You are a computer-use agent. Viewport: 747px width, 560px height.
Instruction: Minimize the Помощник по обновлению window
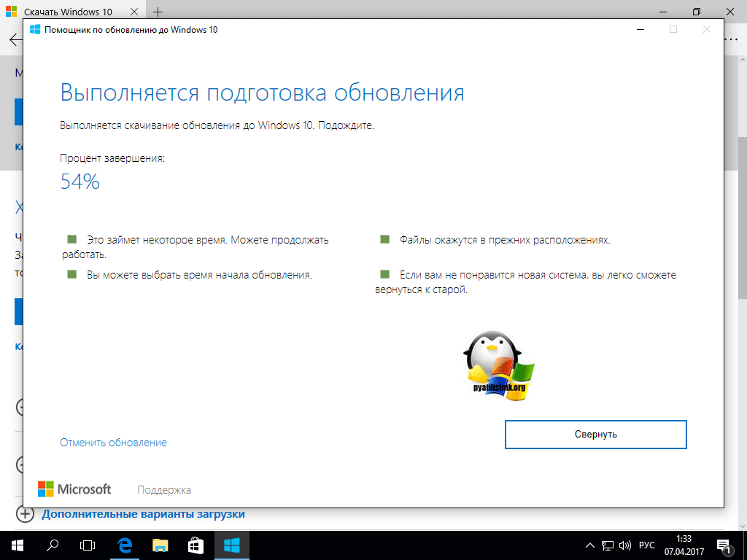click(640, 29)
